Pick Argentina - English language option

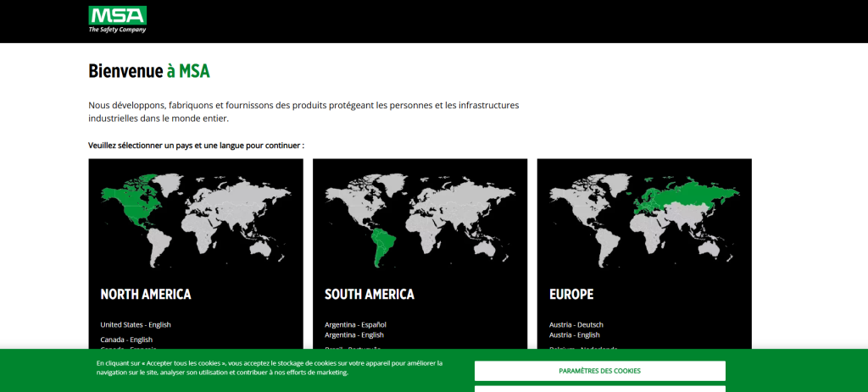(354, 335)
